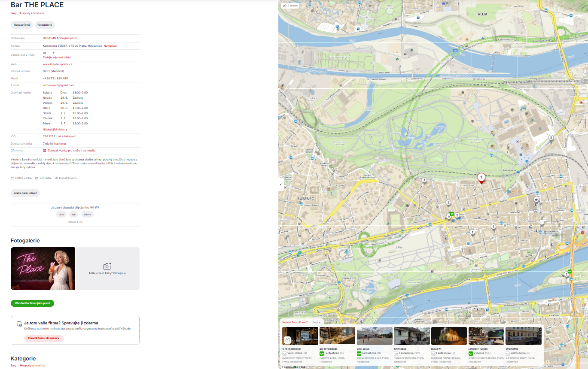This screenshot has width=588, height=369.
Task: Click 'Přidejte je' to add photos
Action: pos(120,273)
